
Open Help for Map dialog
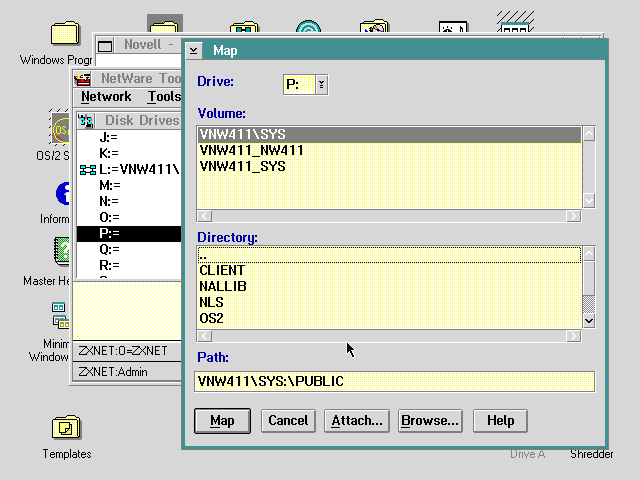coord(500,421)
